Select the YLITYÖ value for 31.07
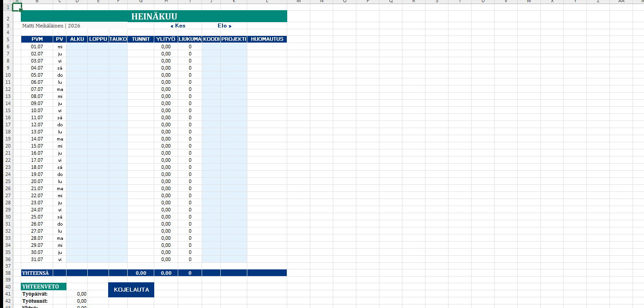The image size is (644, 308). (166, 259)
